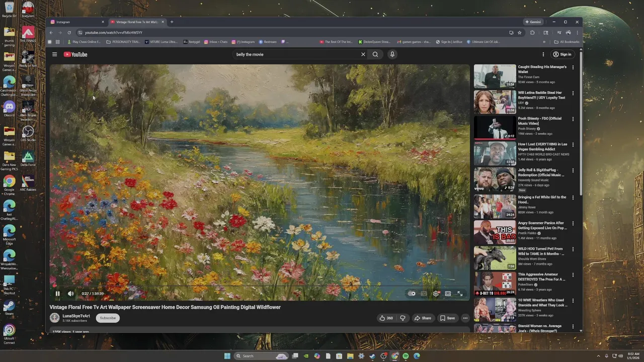644x362 pixels.
Task: Open the LunaSkyeTvArt channel avatar
Action: (54, 318)
